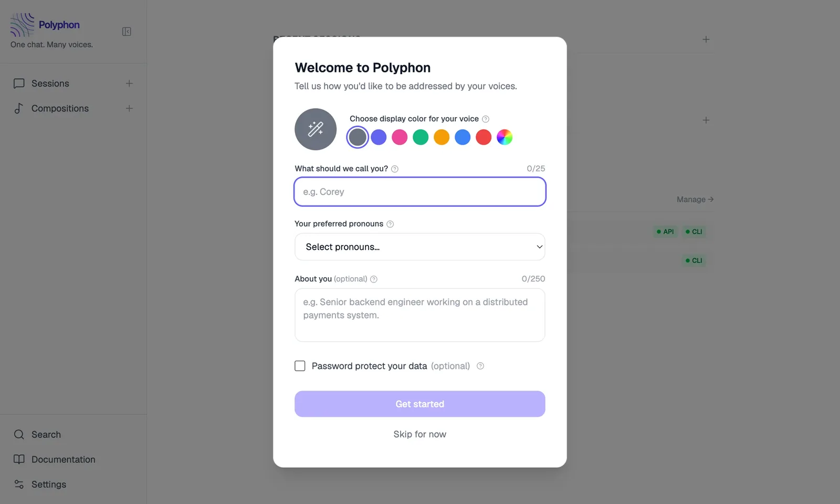The image size is (840, 504).
Task: Click the magic wand avatar icon
Action: [316, 129]
